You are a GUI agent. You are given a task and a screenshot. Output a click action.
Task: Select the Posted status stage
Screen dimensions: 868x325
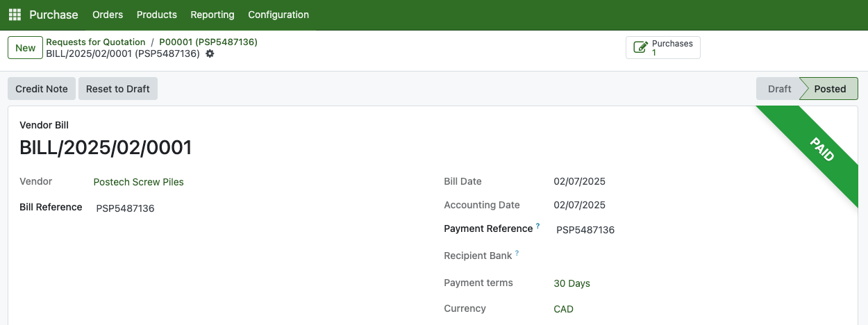(830, 89)
